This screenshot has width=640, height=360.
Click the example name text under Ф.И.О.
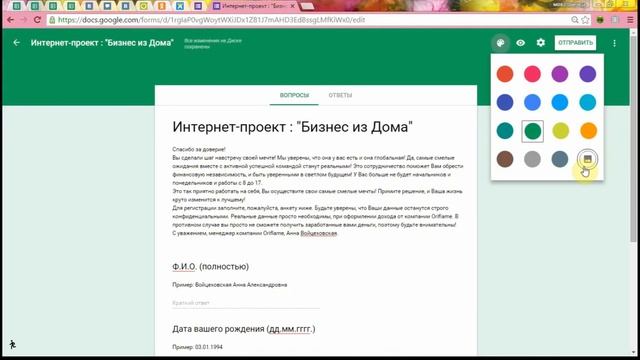tap(229, 285)
